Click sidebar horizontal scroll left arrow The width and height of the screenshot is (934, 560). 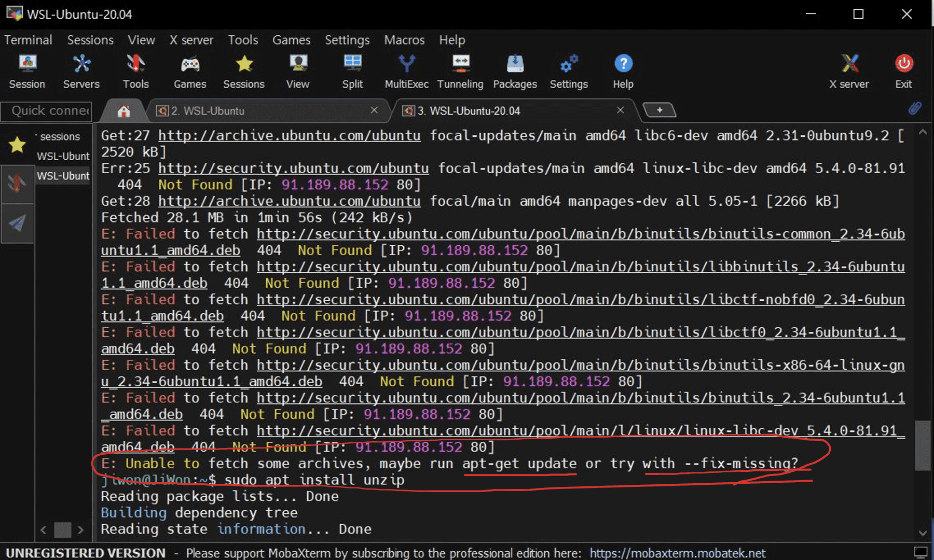(x=43, y=530)
